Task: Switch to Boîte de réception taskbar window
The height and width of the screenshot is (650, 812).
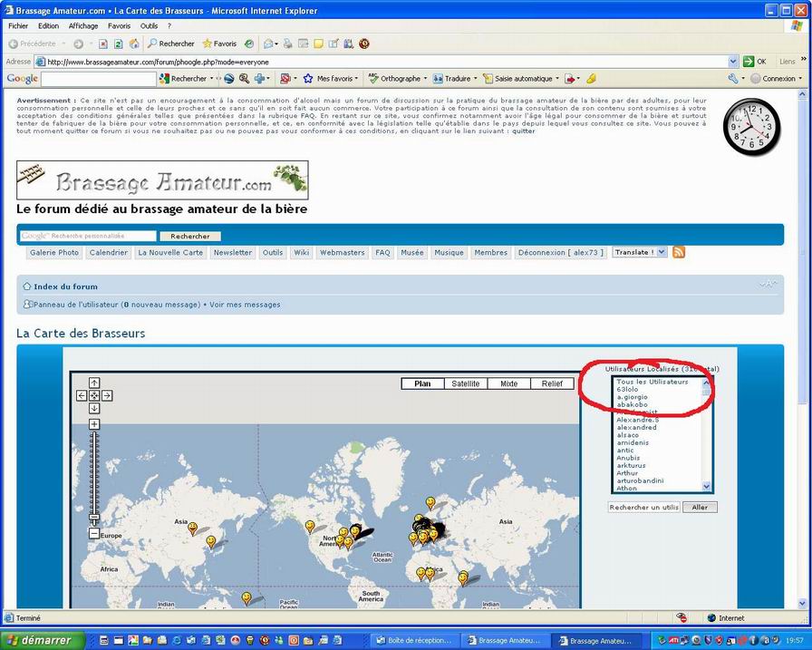Action: click(x=415, y=641)
